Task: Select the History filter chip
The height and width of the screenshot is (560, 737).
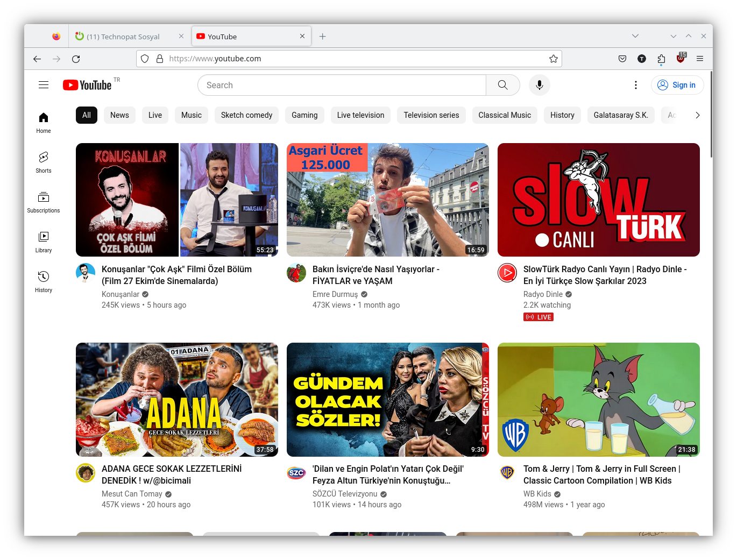Action: point(562,115)
